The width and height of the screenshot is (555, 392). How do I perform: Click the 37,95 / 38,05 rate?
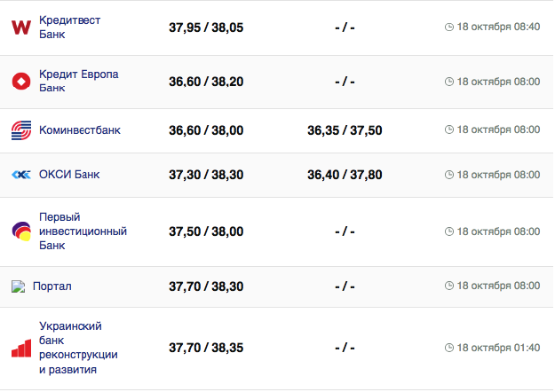(206, 27)
